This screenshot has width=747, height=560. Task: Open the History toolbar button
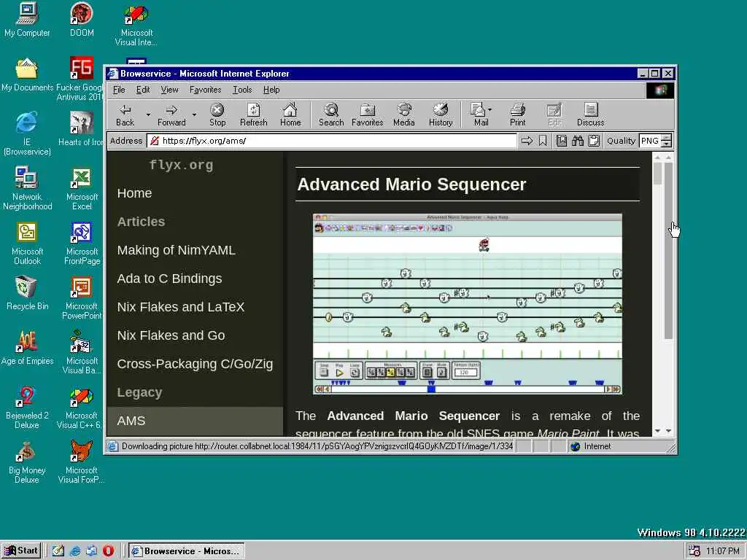(x=440, y=114)
